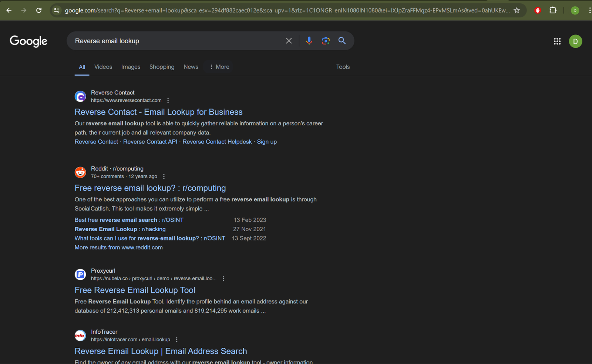Image resolution: width=592 pixels, height=364 pixels.
Task: Click the InfoTracer favicon
Action: pos(80,335)
